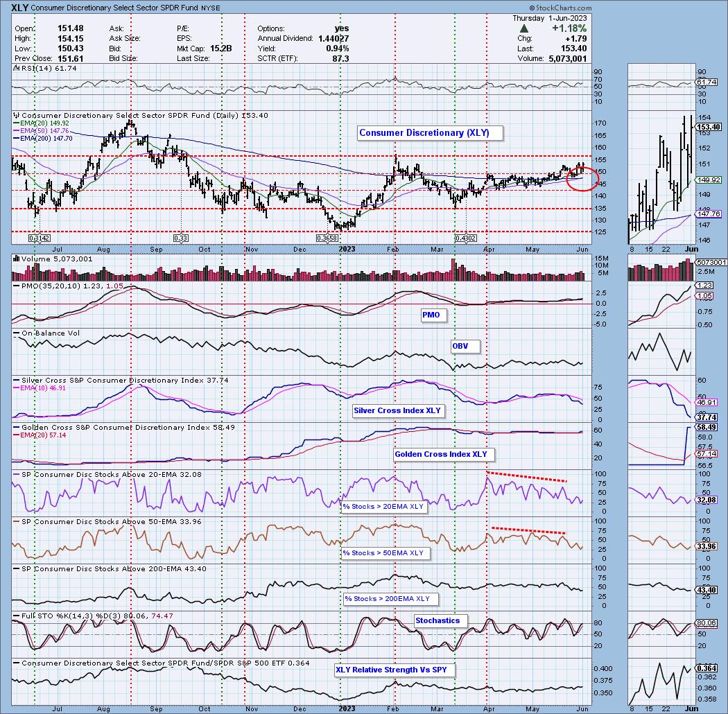Select the Open price 151.48
Image resolution: width=728 pixels, height=714 pixels.
[x=71, y=29]
